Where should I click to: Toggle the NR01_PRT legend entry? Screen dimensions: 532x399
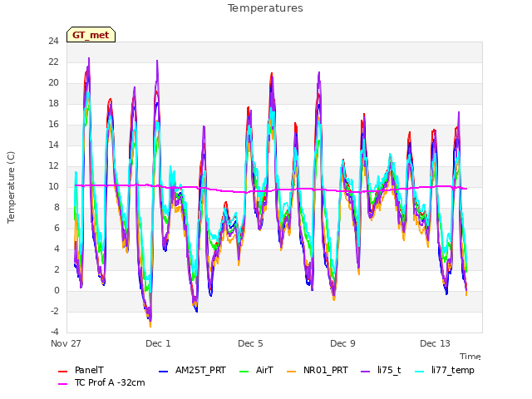(x=318, y=370)
